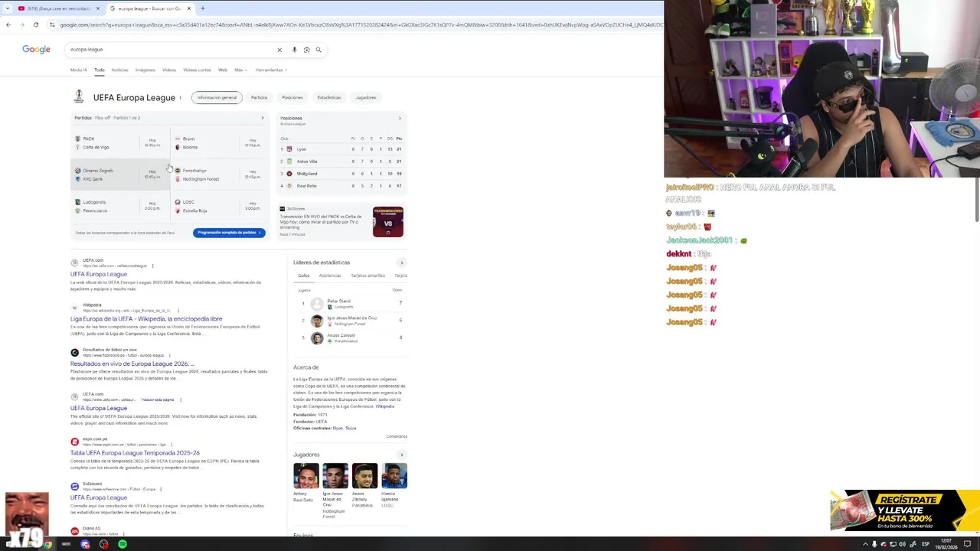Image resolution: width=980 pixels, height=551 pixels.
Task: Select the Goles statistics tab
Action: (304, 275)
